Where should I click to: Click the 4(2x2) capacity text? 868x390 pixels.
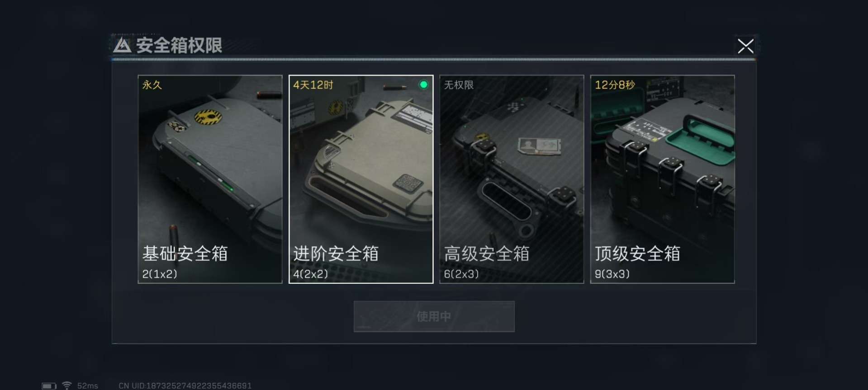(x=310, y=274)
